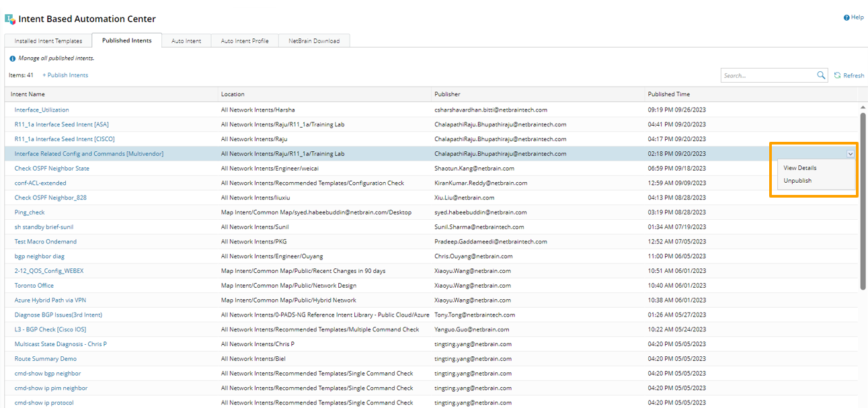Click the Refresh icon button
Screen dimensions: 868x408
(838, 75)
